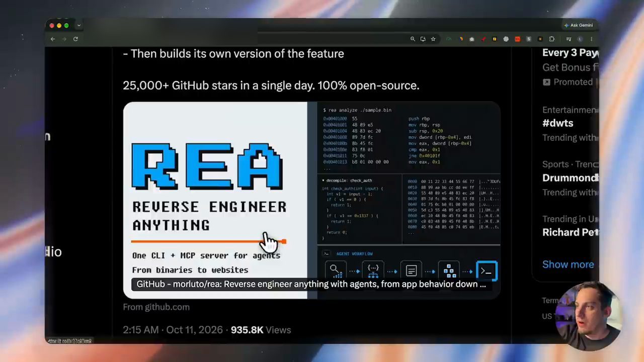Open the Richard trending topic

point(570,232)
